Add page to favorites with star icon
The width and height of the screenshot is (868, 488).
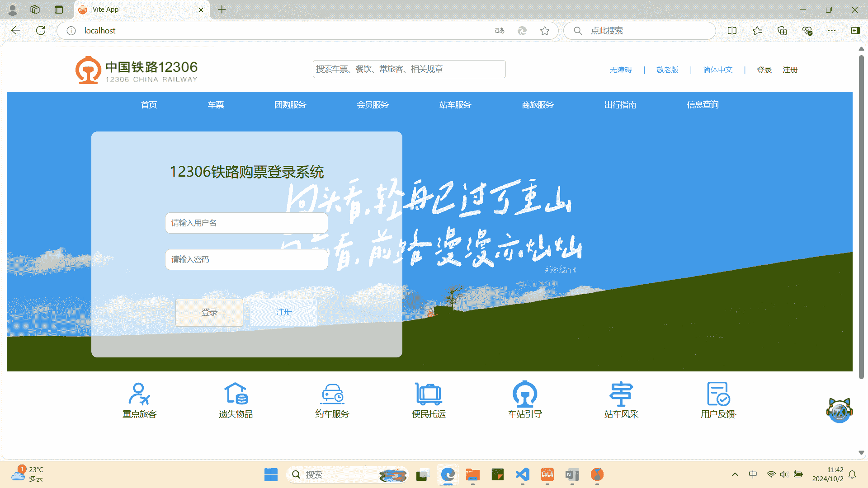pyautogui.click(x=545, y=31)
